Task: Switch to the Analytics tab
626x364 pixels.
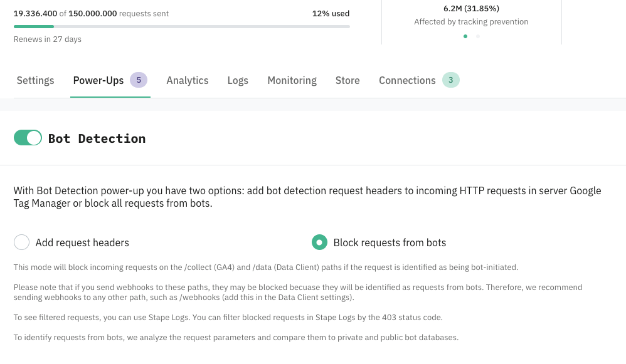Action: [188, 80]
